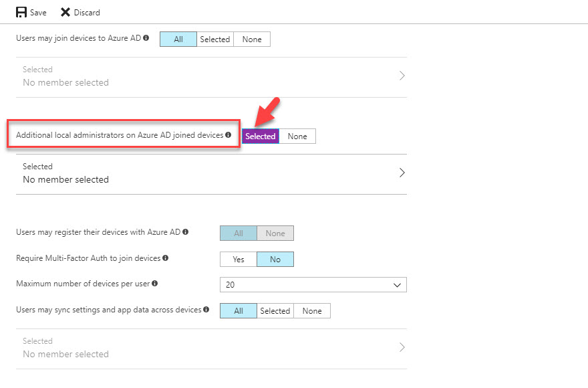The height and width of the screenshot is (388, 588).
Task: Select No for Require Multi-Factor Auth
Action: click(275, 259)
